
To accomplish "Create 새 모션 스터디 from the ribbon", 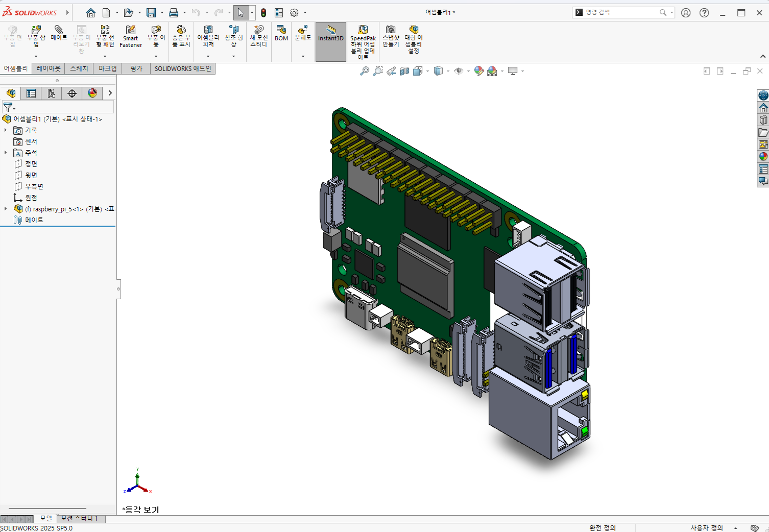I will (259, 37).
